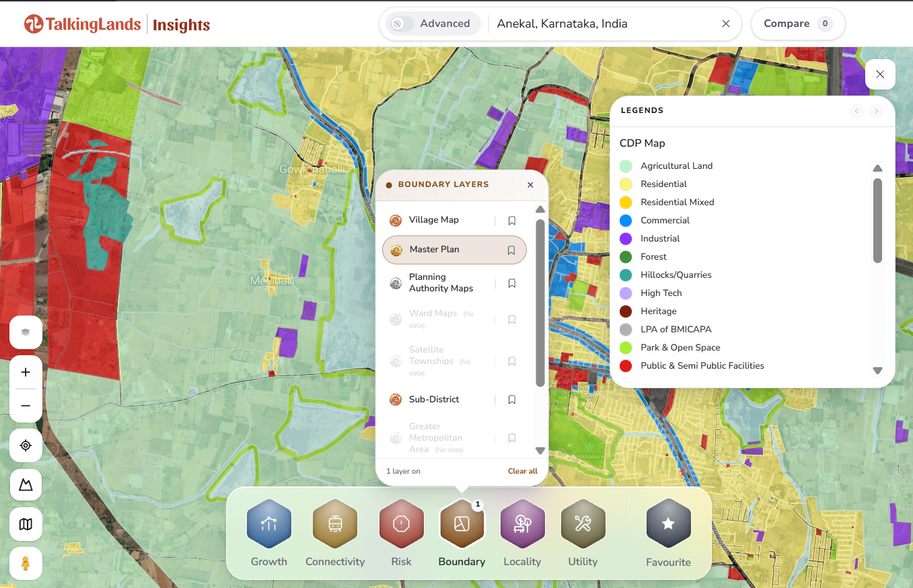Viewport: 913px width, 588px height.
Task: Open the Locality category hexagon
Action: tap(522, 525)
